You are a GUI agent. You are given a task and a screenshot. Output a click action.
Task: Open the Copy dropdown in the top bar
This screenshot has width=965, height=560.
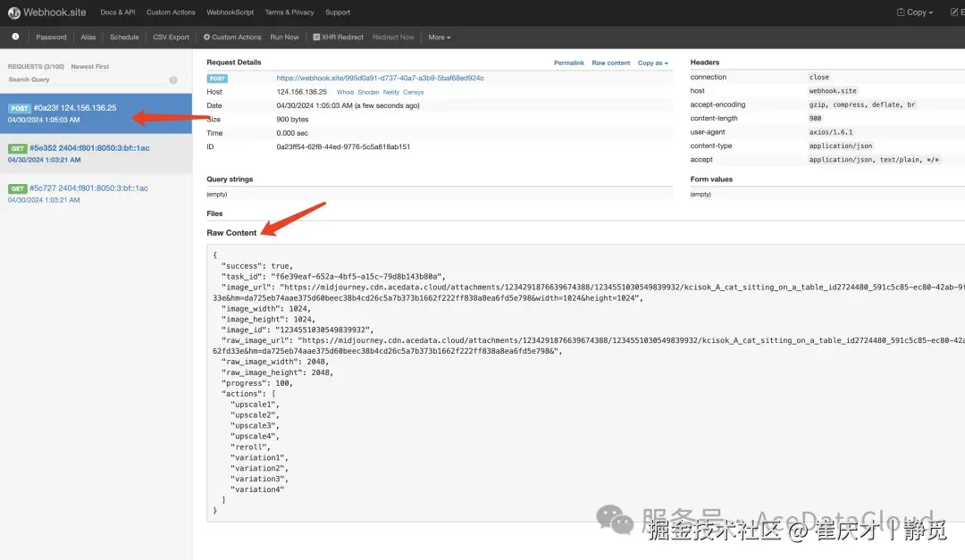pyautogui.click(x=915, y=13)
